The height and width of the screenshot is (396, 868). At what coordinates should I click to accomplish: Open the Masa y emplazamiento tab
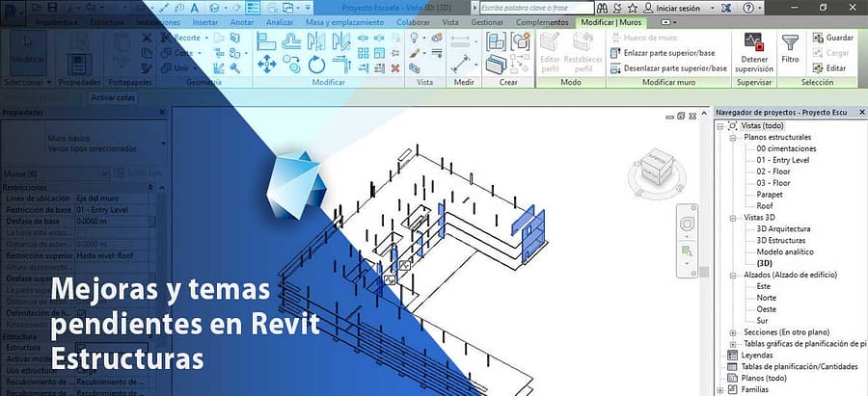[x=345, y=23]
